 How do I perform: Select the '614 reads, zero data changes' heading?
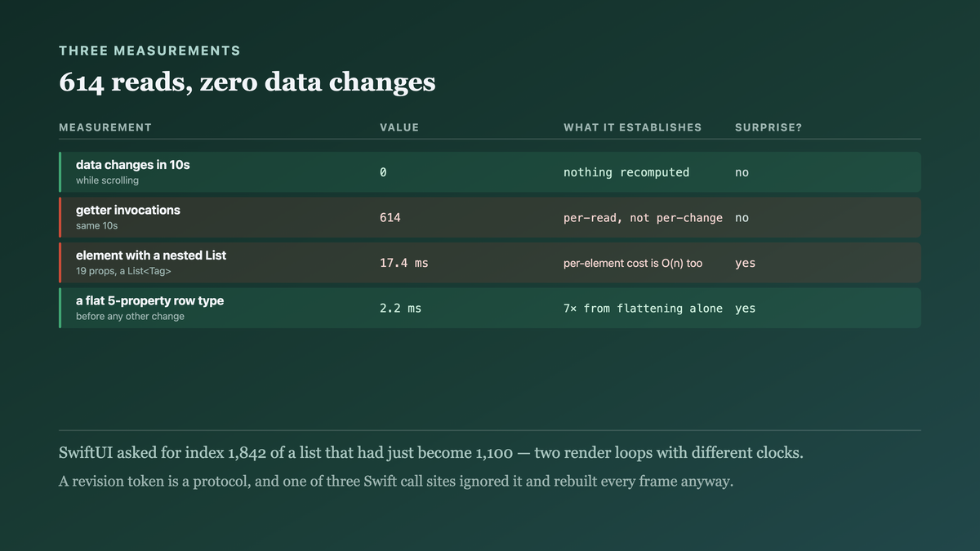[247, 82]
